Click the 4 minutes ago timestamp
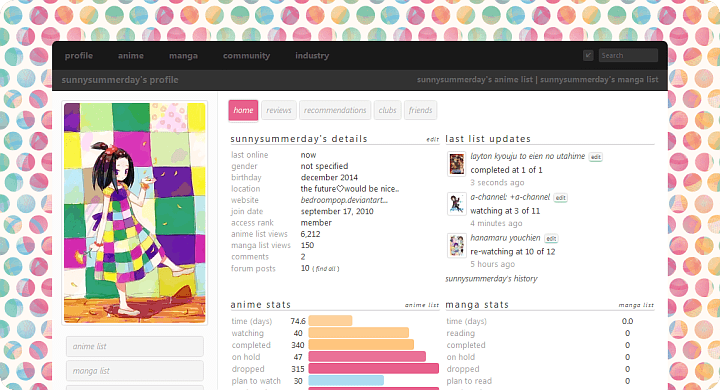This screenshot has height=390, width=720. [x=496, y=223]
